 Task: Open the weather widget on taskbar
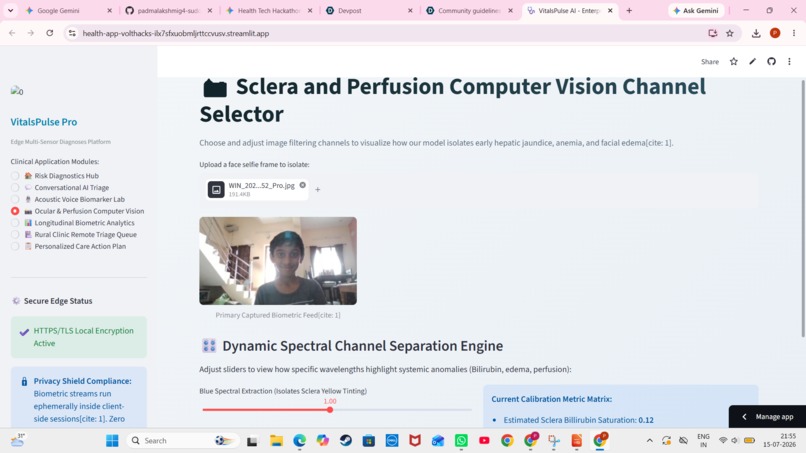pyautogui.click(x=17, y=440)
